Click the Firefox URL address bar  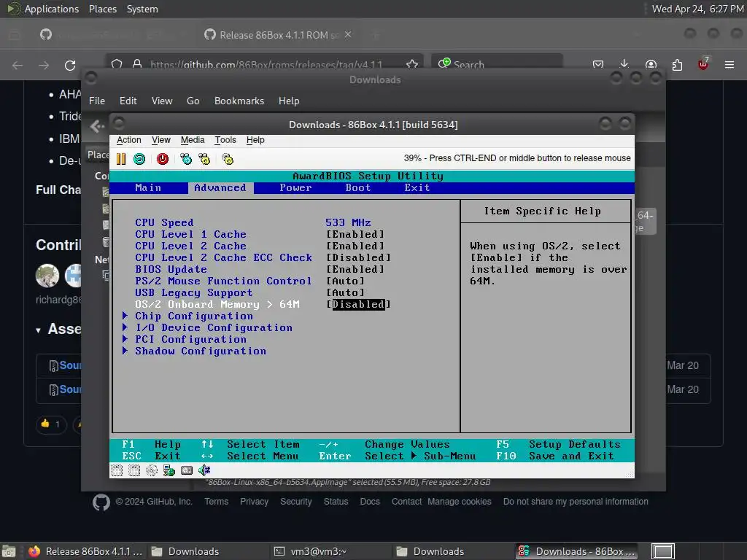coord(264,64)
